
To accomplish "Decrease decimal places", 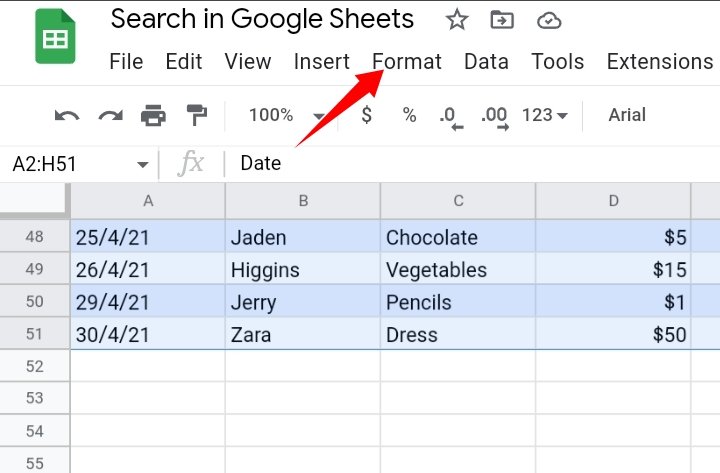I will click(450, 117).
